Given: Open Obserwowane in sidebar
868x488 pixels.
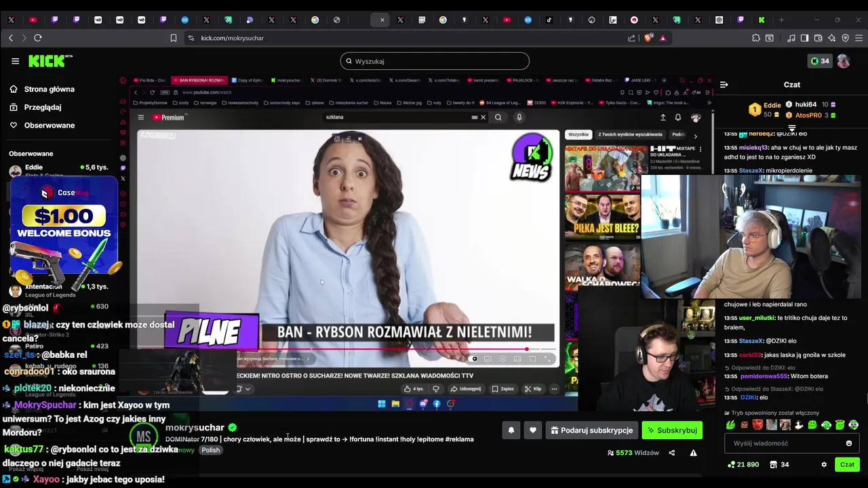Looking at the screenshot, I should [42, 125].
